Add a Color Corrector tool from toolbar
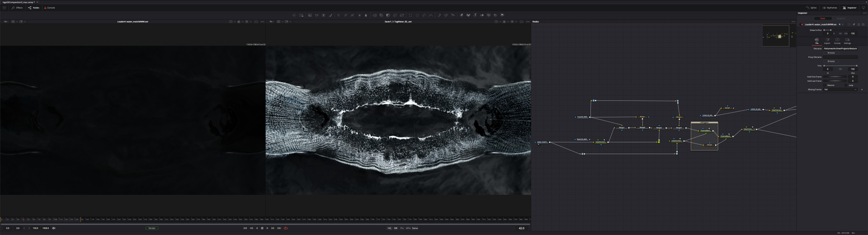The height and width of the screenshot is (235, 868). tap(339, 15)
